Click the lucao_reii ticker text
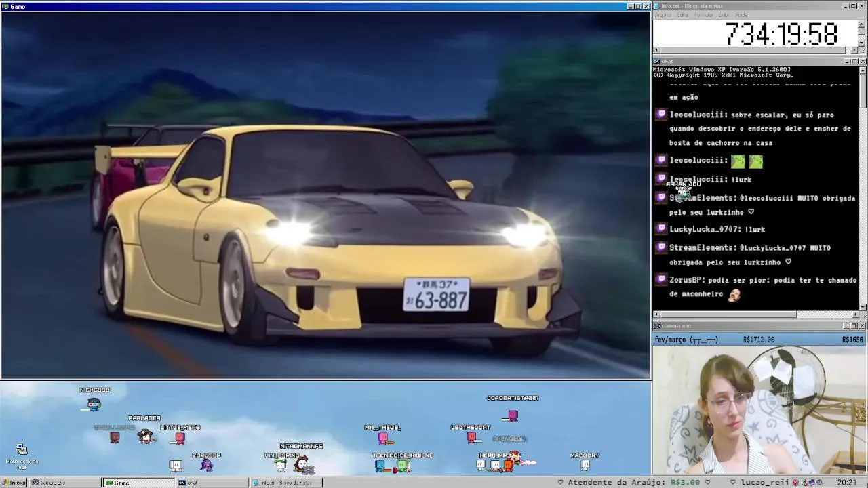The width and height of the screenshot is (868, 488). pyautogui.click(x=764, y=483)
